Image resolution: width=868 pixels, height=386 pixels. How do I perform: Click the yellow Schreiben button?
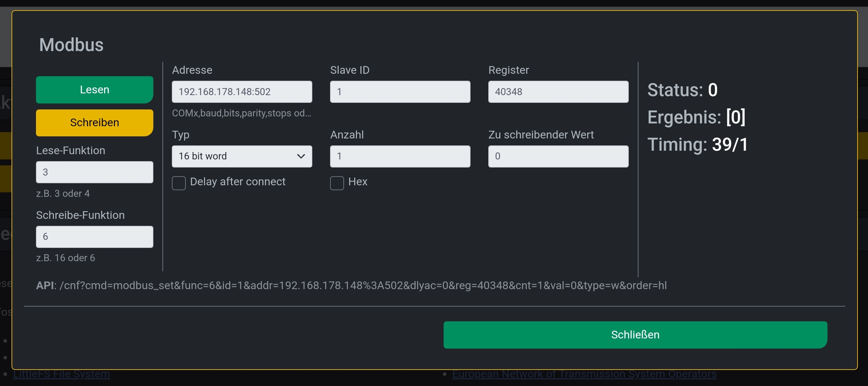point(94,123)
